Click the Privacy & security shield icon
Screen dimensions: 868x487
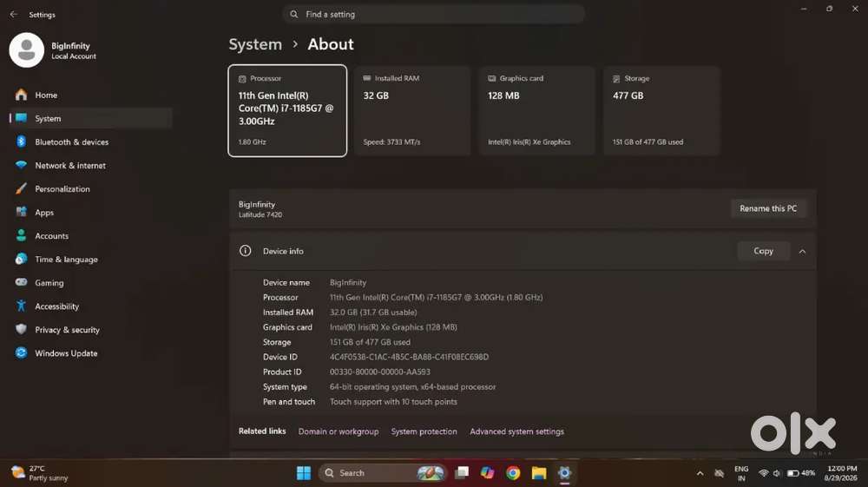click(x=21, y=329)
